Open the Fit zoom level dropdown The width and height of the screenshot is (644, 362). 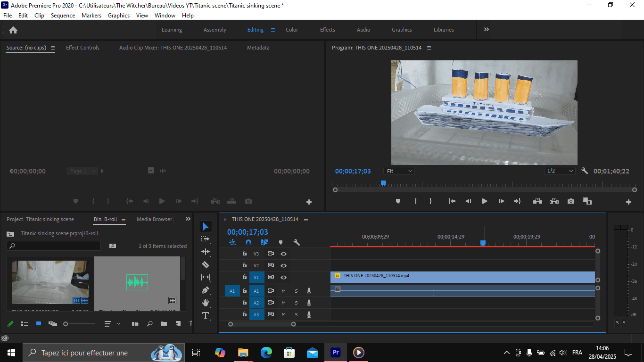pos(399,171)
